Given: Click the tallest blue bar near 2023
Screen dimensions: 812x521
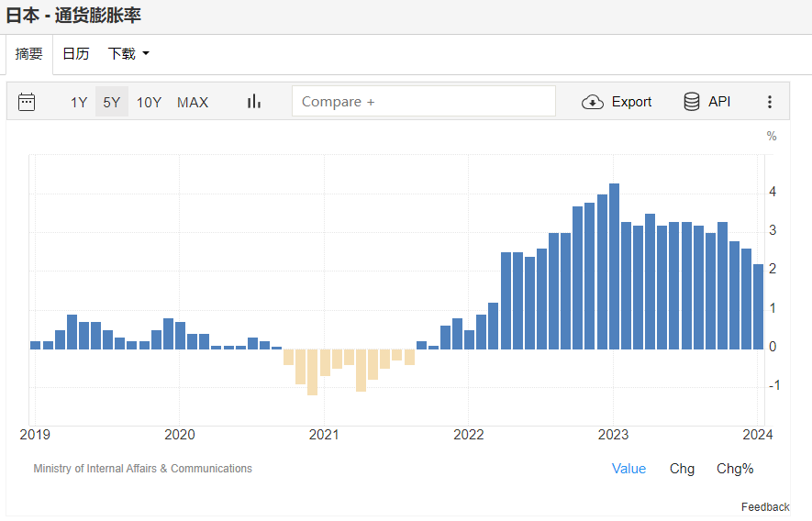Looking at the screenshot, I should point(614,266).
